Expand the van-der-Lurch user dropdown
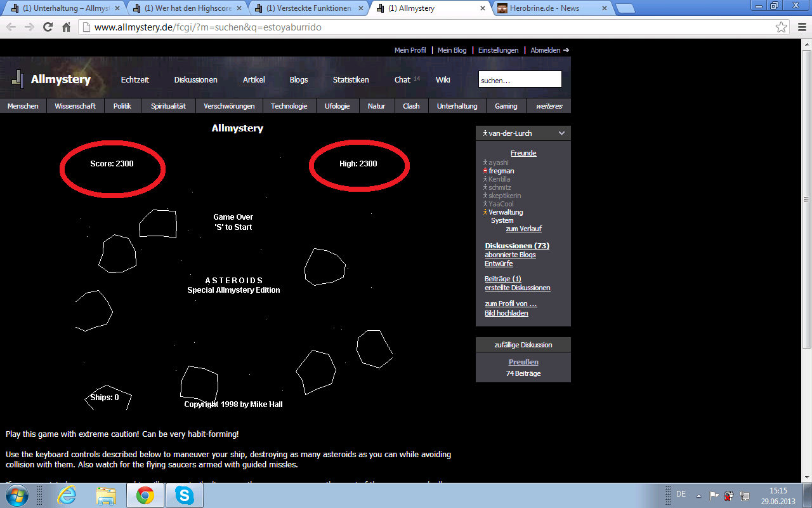The height and width of the screenshot is (508, 812). coord(561,133)
